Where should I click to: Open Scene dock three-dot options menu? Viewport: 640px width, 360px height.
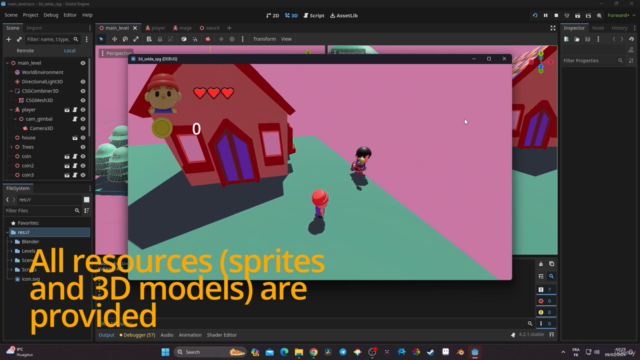click(87, 39)
